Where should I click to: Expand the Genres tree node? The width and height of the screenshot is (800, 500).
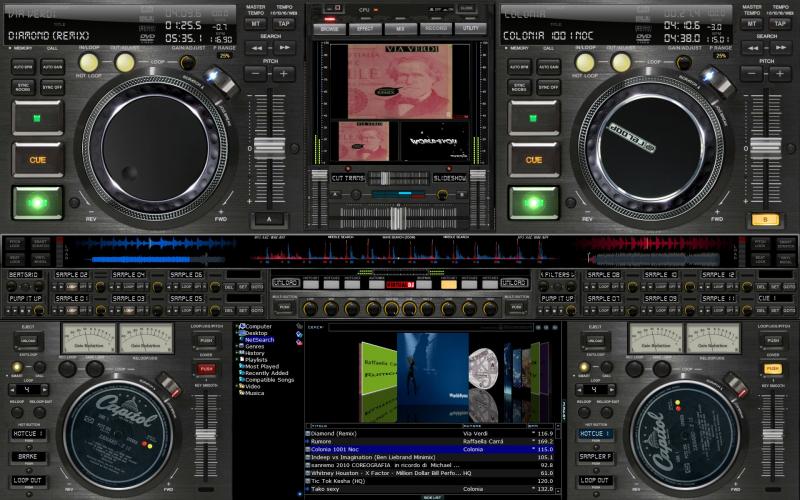coord(238,346)
